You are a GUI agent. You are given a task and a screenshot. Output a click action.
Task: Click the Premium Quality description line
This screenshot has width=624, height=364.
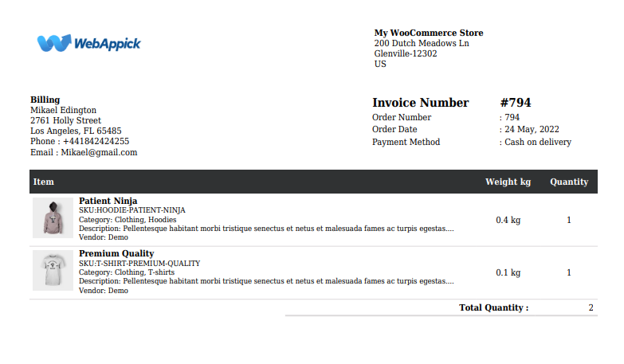tap(266, 281)
